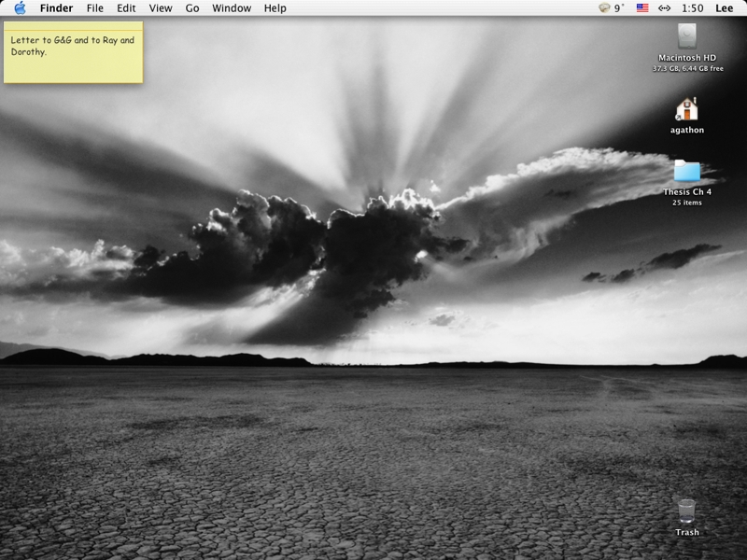747x560 pixels.
Task: Click the "Trash" label text
Action: click(687, 532)
